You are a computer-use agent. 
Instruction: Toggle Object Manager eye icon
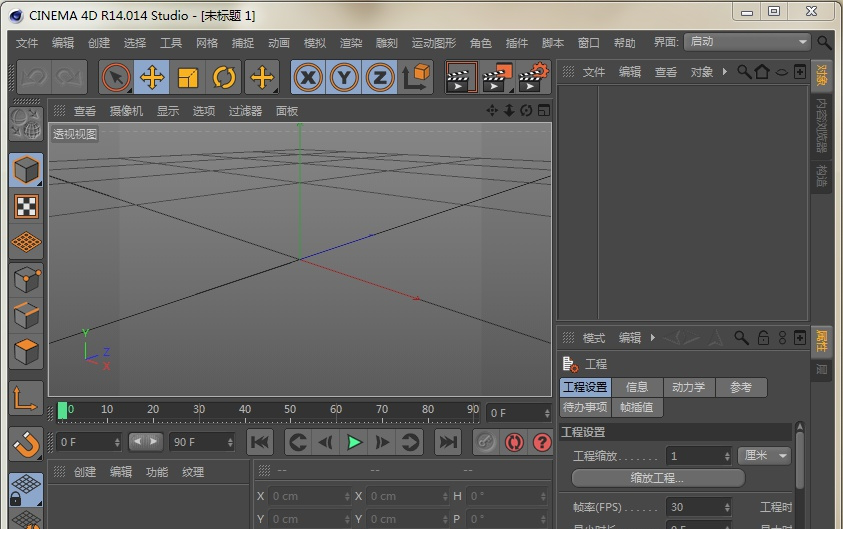781,72
